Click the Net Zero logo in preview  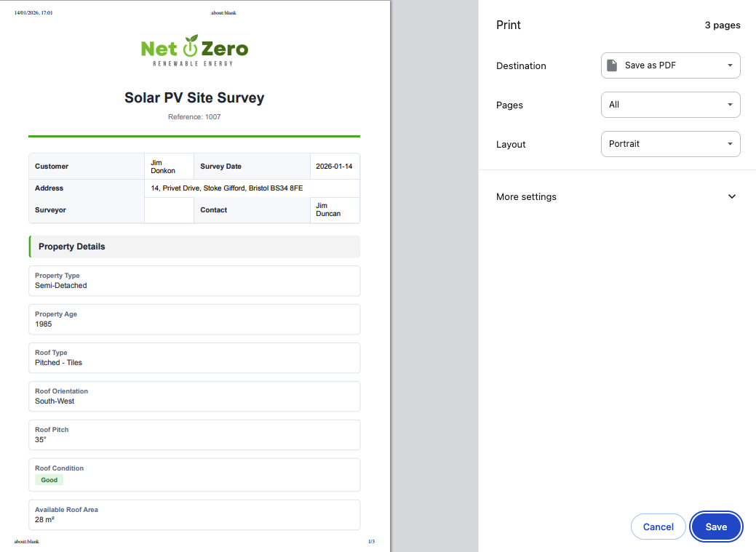pyautogui.click(x=194, y=50)
